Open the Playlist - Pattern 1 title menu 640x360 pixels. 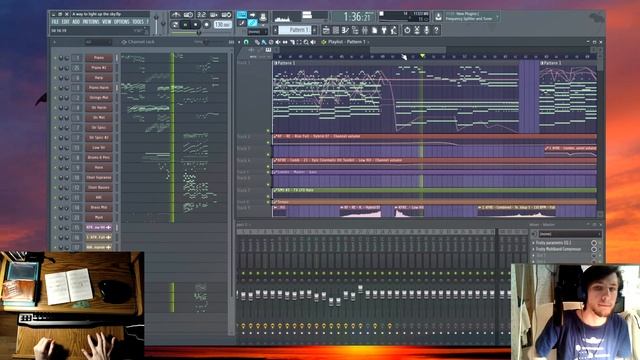(347, 42)
